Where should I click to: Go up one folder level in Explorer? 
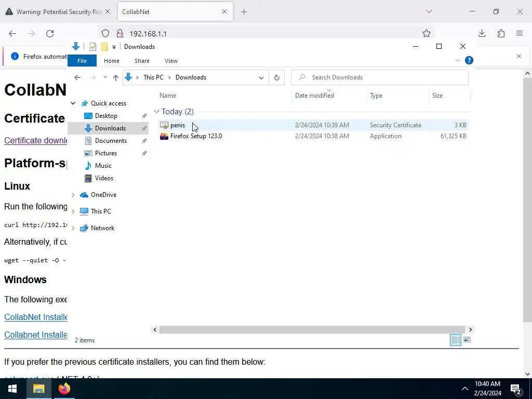click(x=116, y=78)
